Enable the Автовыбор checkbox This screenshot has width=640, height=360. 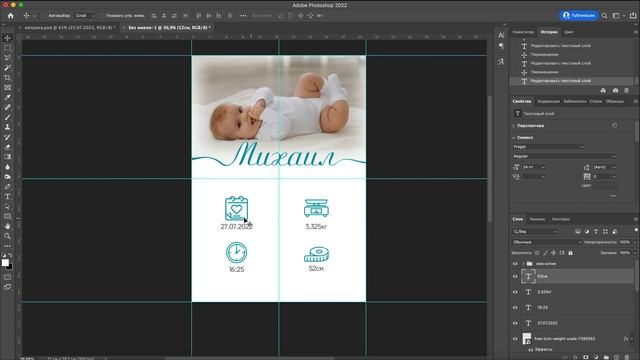(43, 16)
